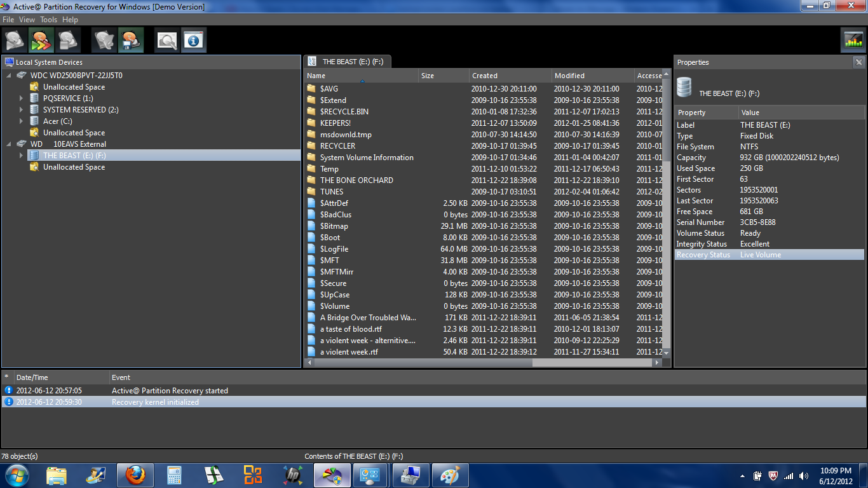
Task: Open the File menu
Action: (x=8, y=20)
